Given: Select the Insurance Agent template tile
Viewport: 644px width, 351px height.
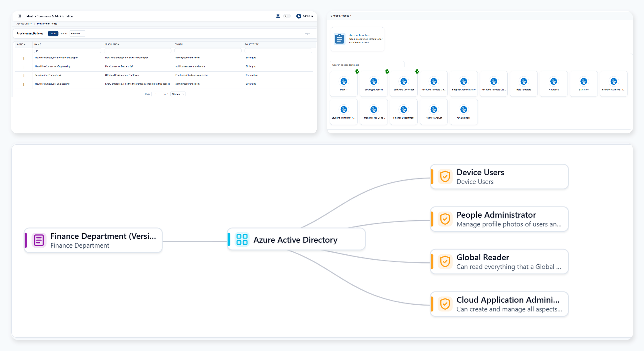Looking at the screenshot, I should tap(614, 84).
